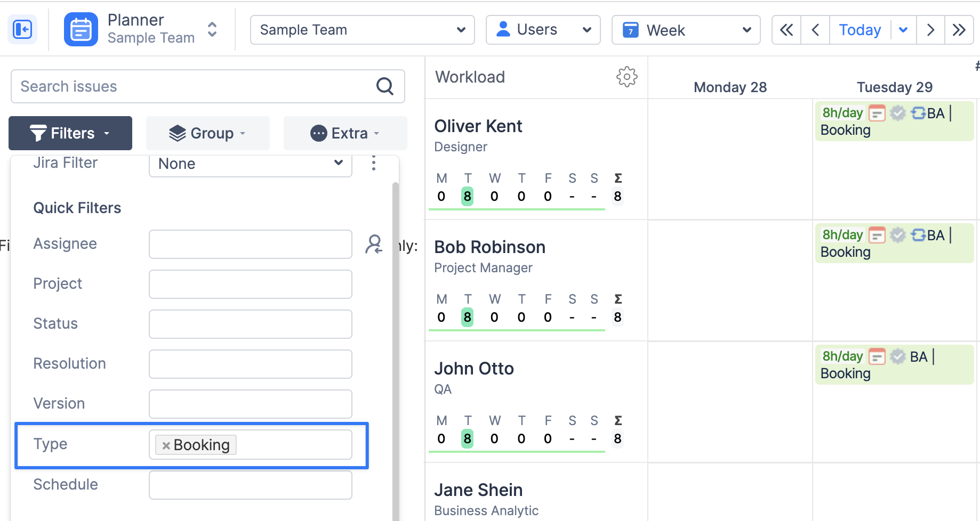Open the Group menu
Viewport: 980px width, 521px height.
(208, 133)
